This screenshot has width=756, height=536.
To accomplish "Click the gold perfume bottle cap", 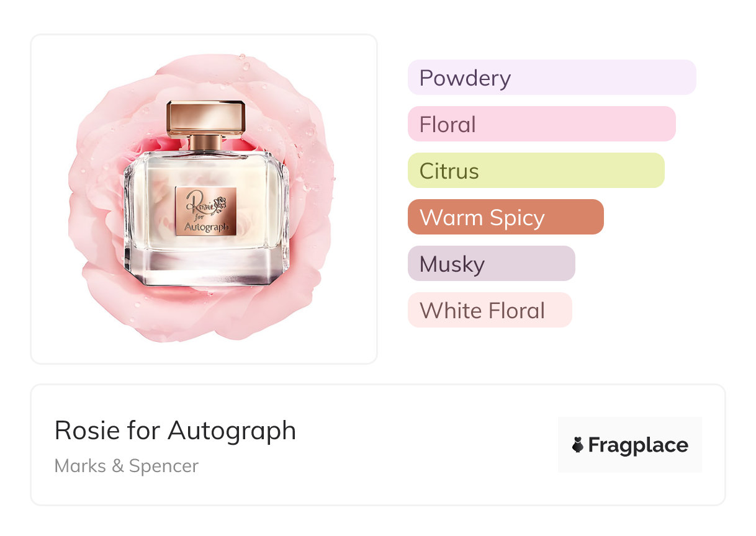I will [x=205, y=117].
